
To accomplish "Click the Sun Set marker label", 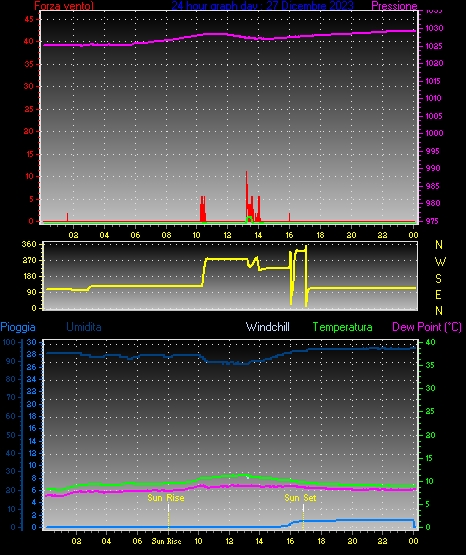I will click(x=300, y=498).
